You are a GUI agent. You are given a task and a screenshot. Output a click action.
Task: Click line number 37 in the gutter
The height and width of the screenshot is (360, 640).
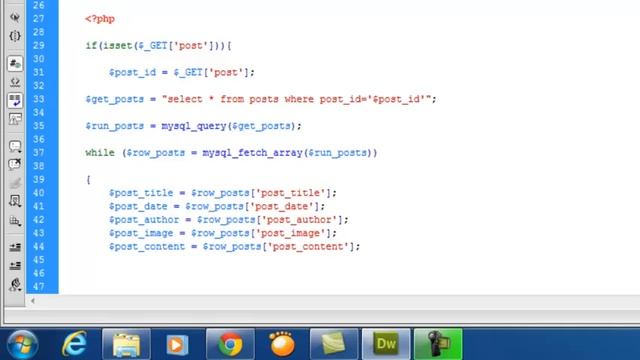(39, 153)
